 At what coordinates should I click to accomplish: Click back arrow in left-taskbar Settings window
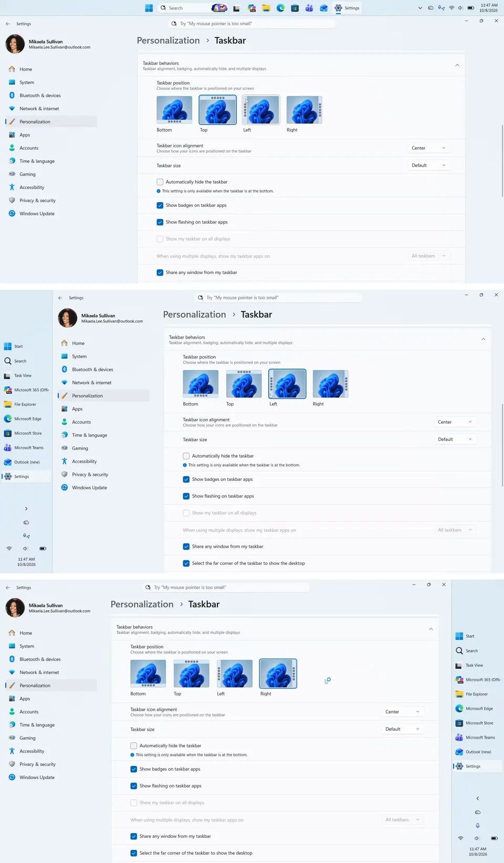click(60, 298)
